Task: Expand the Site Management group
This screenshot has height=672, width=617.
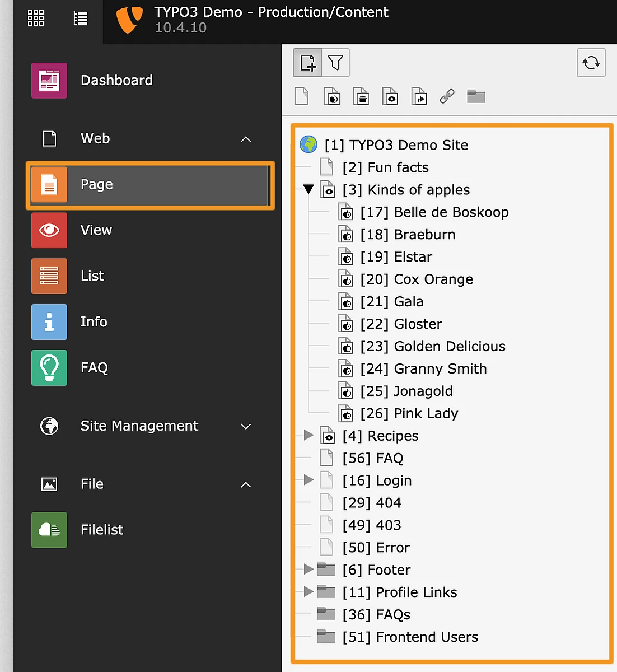Action: pos(246,427)
